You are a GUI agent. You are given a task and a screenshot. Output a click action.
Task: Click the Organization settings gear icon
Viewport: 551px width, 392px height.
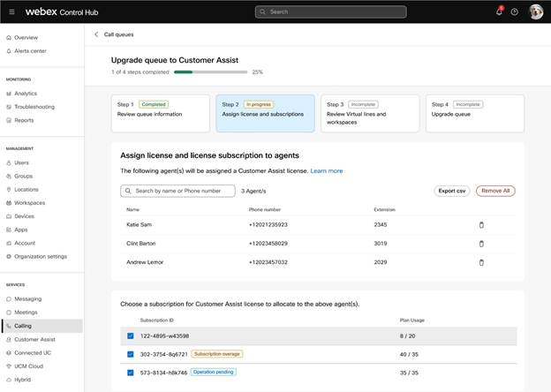pyautogui.click(x=9, y=256)
